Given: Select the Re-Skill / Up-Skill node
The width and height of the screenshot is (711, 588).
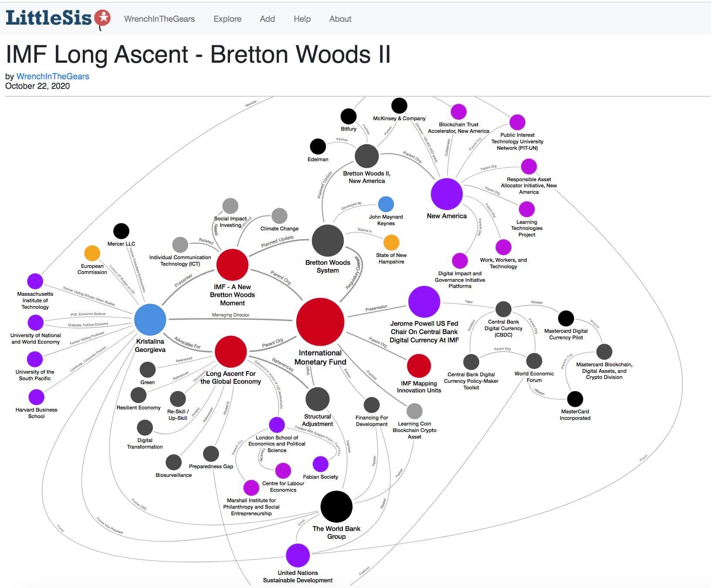Looking at the screenshot, I should pos(178,399).
